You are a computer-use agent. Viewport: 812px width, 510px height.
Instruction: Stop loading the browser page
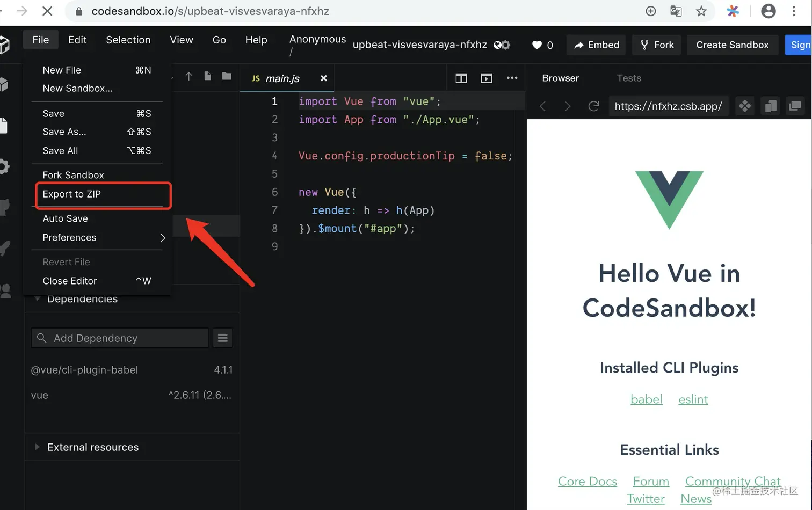click(x=47, y=11)
